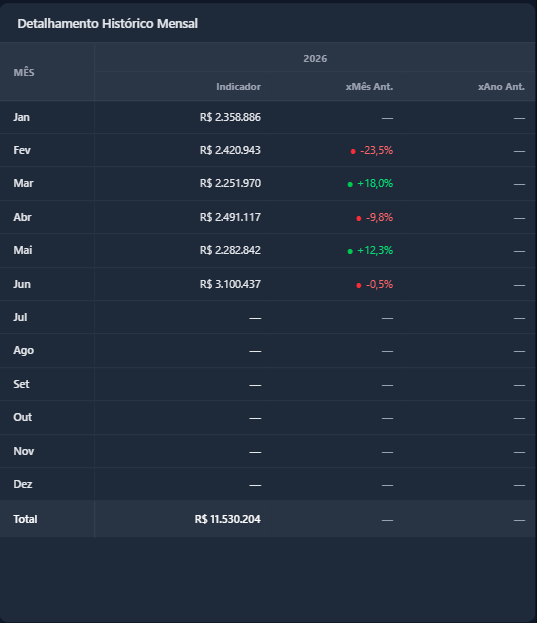This screenshot has width=537, height=623.
Task: Click the red dot beside -23,5%
Action: point(353,151)
